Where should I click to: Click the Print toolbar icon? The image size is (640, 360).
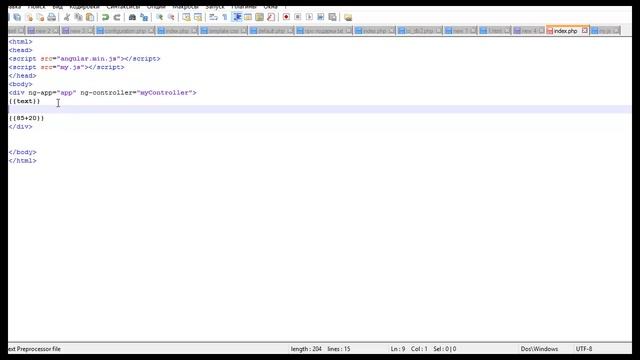click(x=51, y=17)
